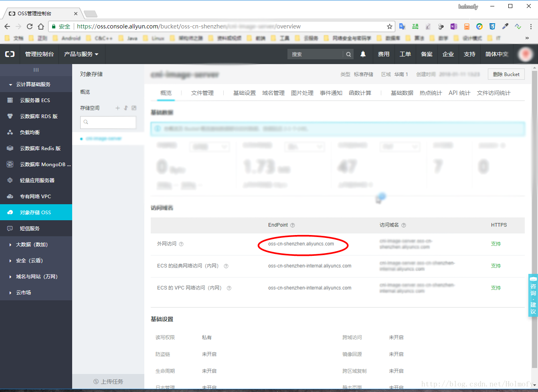Switch to the 文件管理 tab
This screenshot has height=392, width=538.
pyautogui.click(x=202, y=93)
